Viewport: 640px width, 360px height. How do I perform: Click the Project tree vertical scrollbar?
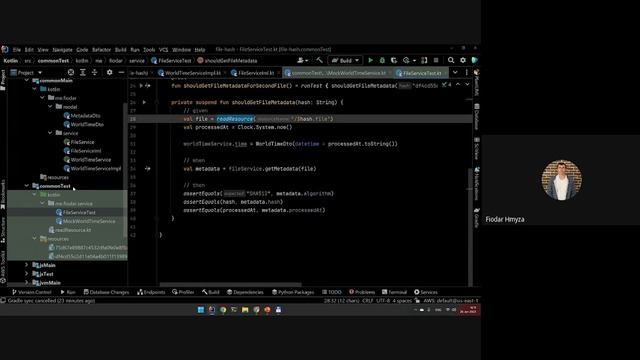pos(125,169)
